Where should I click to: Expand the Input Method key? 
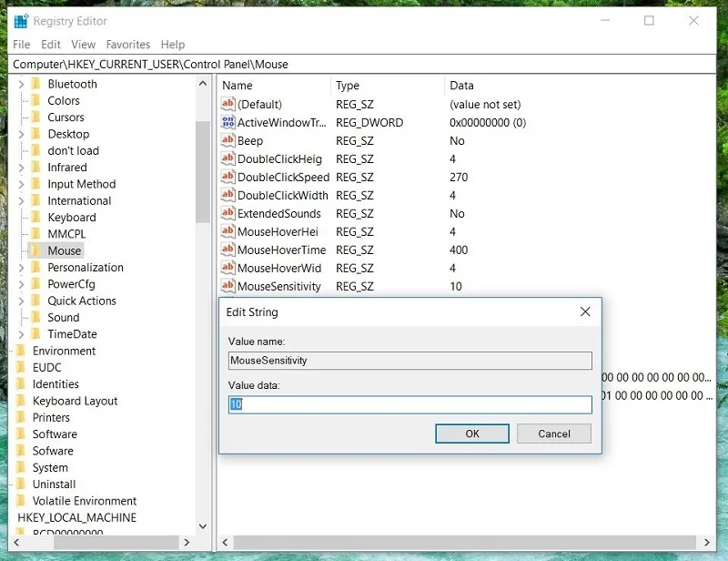[21, 185]
